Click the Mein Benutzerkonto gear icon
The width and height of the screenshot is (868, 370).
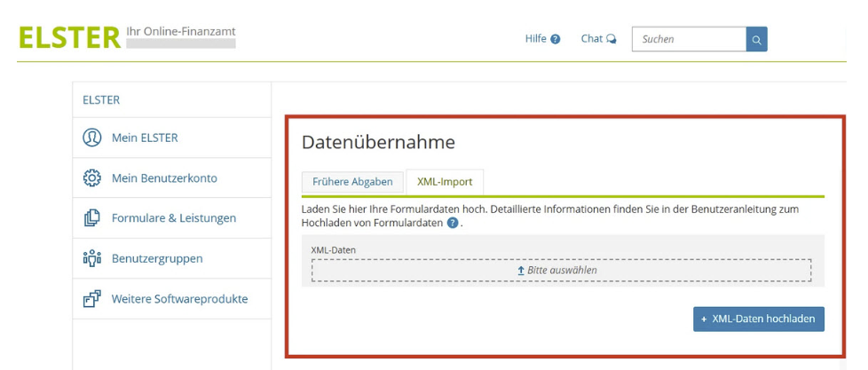(x=92, y=178)
